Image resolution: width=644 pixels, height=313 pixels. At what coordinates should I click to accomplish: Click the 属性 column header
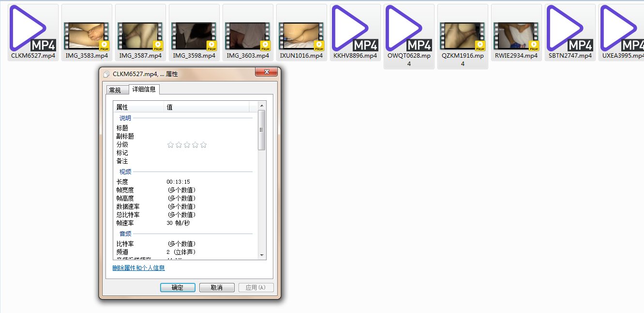pos(138,107)
